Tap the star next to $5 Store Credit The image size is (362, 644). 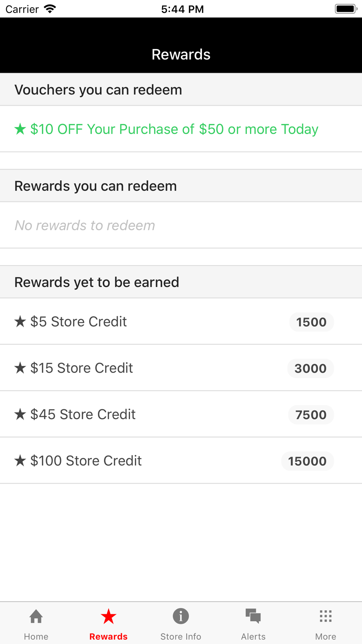point(20,321)
